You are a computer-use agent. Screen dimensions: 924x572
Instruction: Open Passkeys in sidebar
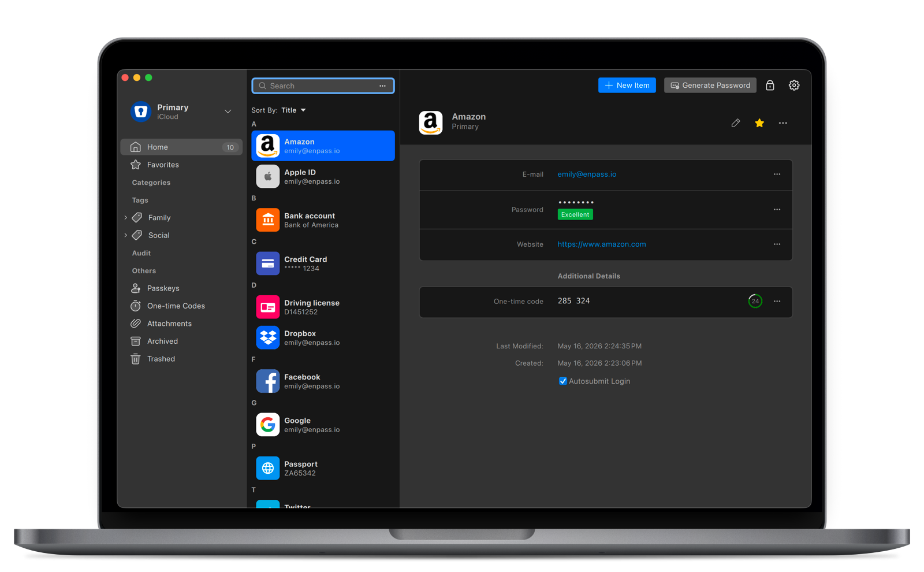tap(180, 288)
